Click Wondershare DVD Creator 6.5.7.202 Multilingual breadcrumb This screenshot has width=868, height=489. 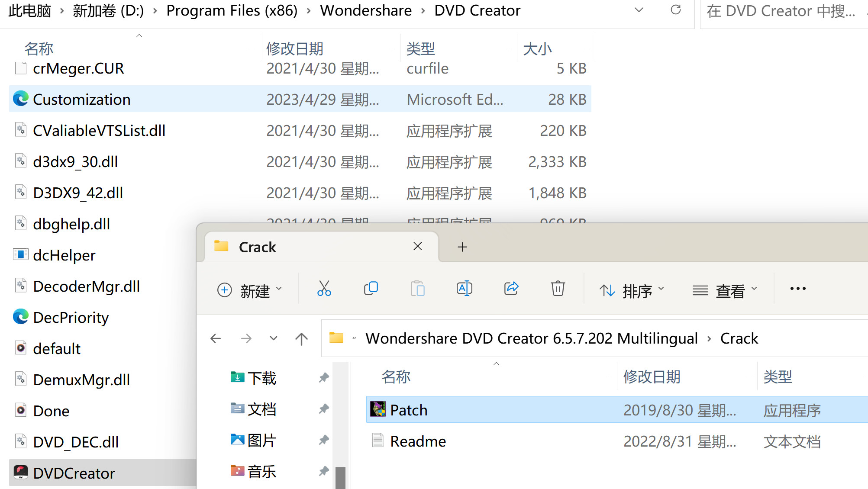[532, 338]
